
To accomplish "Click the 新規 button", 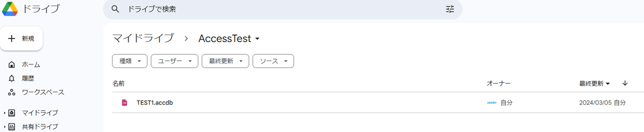I will (x=22, y=39).
